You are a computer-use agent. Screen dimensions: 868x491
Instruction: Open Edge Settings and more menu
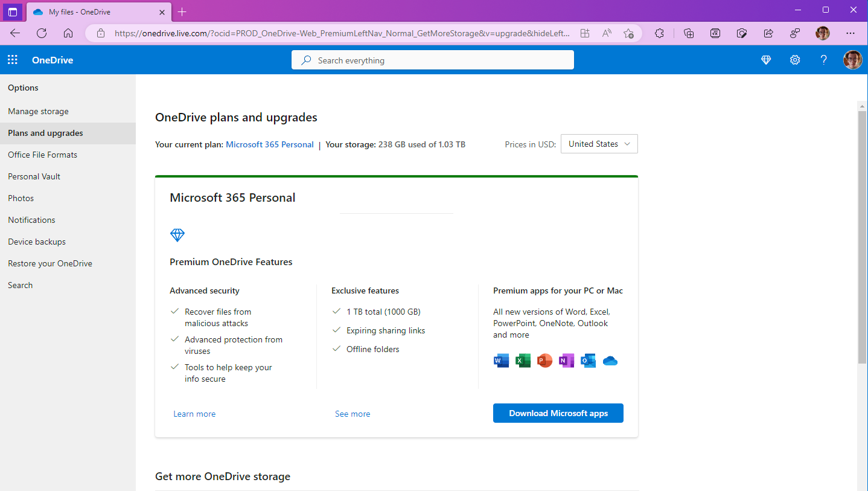[x=850, y=33]
